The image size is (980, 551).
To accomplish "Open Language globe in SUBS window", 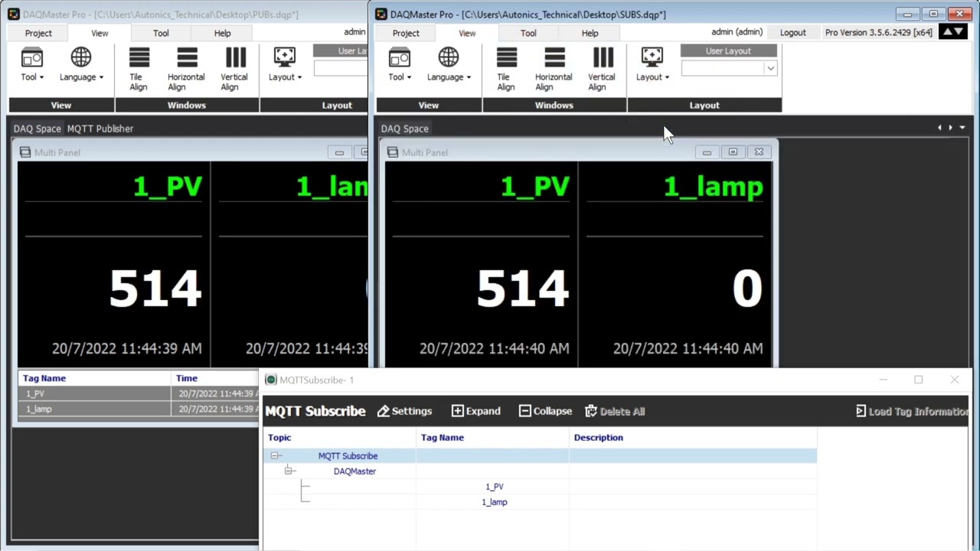I will point(449,64).
